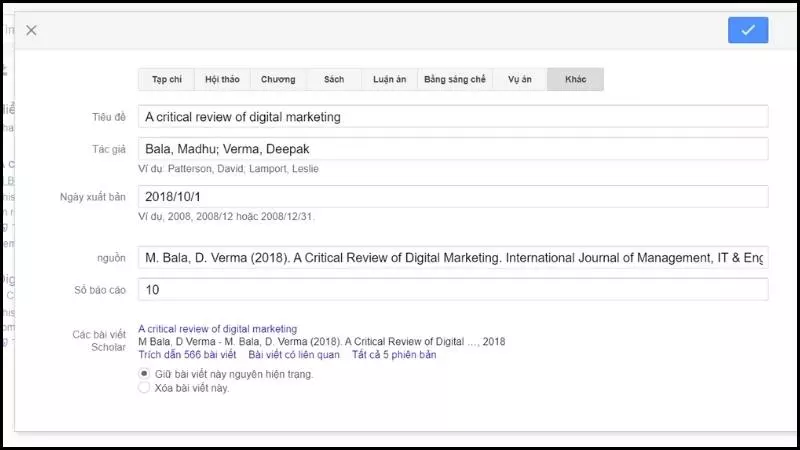Select the Sách tab
Screen dimensions: 800x450
coord(334,80)
